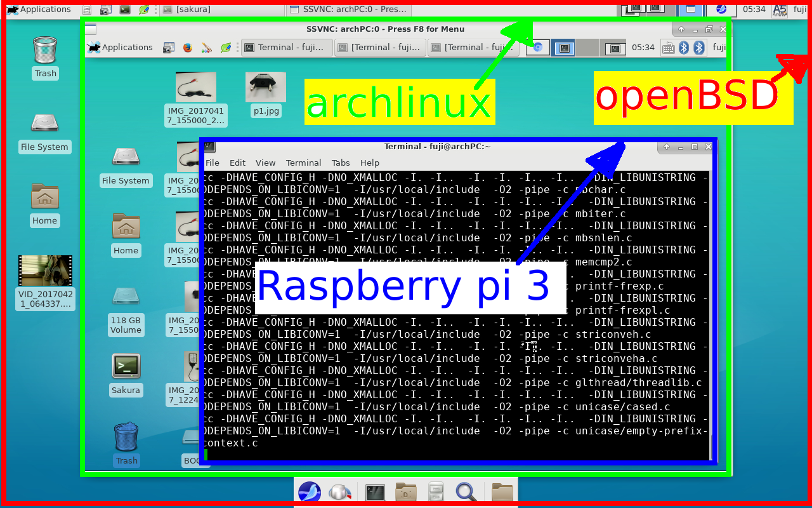The height and width of the screenshot is (508, 812).
Task: Open the Tabs menu in the Terminal window
Action: [341, 163]
